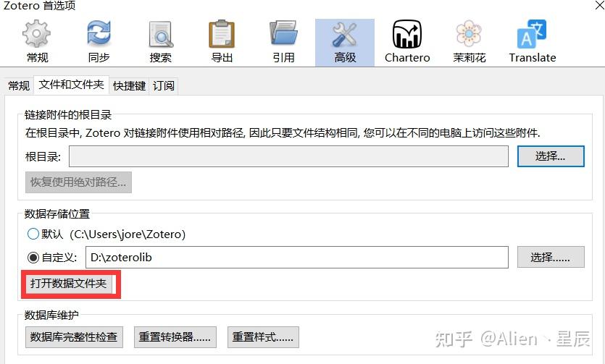Open the 搜索 search preferences pane
This screenshot has height=364, width=605.
click(161, 43)
